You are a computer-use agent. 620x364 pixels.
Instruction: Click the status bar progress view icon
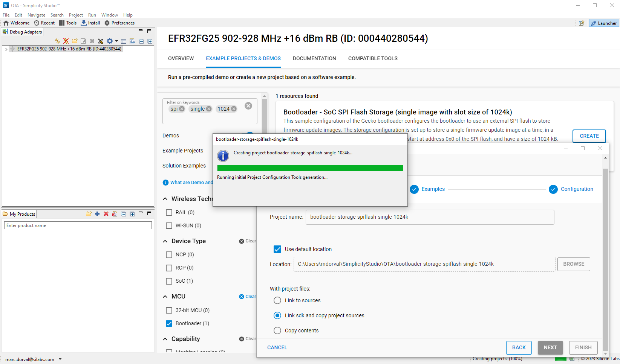pyautogui.click(x=572, y=359)
